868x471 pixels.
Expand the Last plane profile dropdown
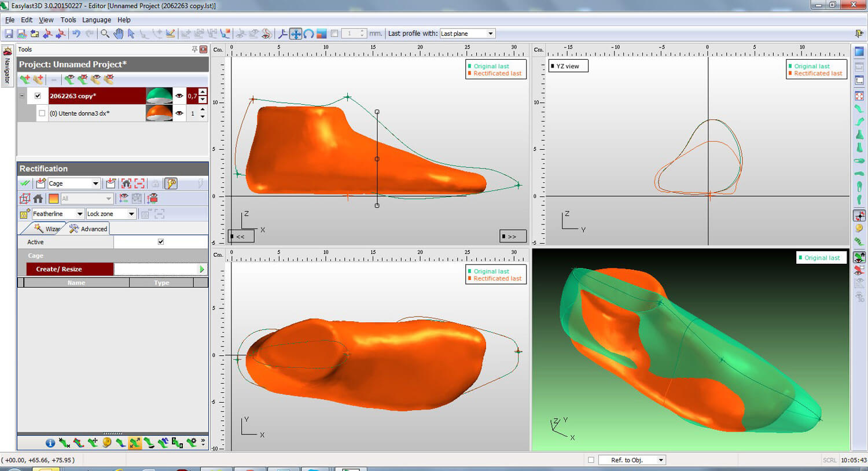pyautogui.click(x=490, y=34)
